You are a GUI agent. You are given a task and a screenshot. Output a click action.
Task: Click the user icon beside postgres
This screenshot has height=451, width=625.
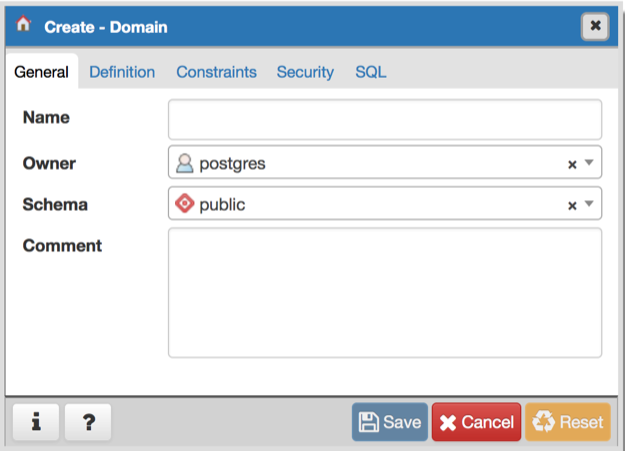pos(185,163)
